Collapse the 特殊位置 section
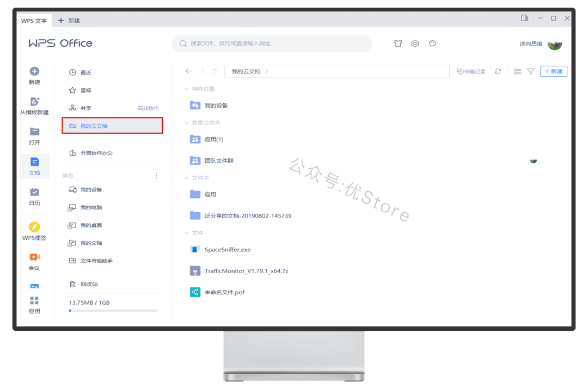This screenshot has height=389, width=588. pos(187,89)
